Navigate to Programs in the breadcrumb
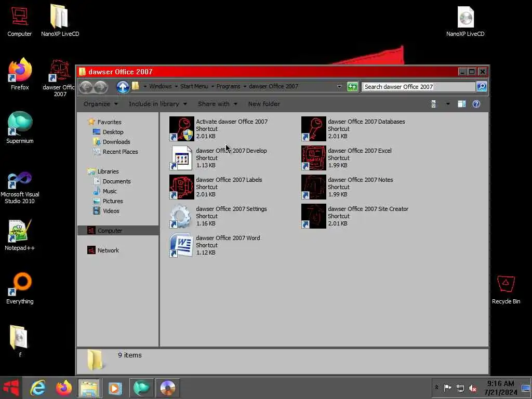 228,87
